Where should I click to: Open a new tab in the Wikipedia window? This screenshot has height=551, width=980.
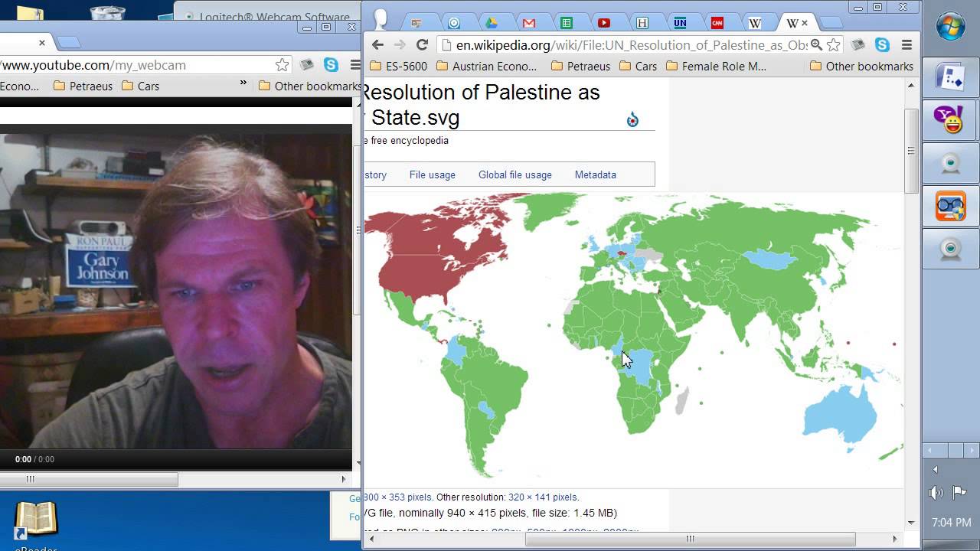pos(831,23)
